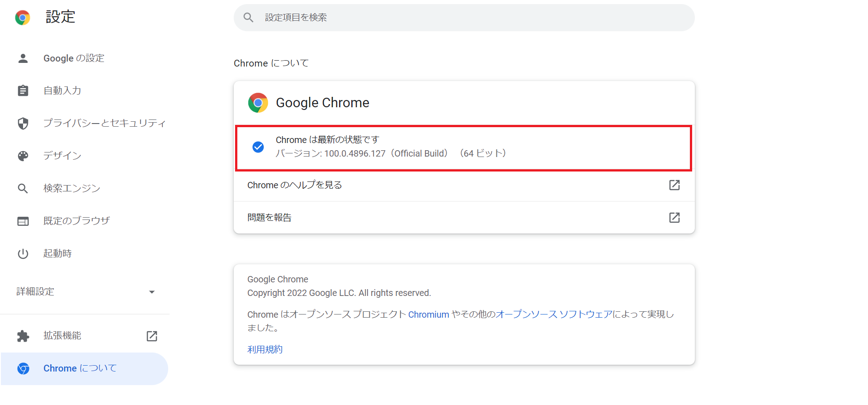Click the Chrome は最新の状態です status text
This screenshot has height=405, width=868.
328,140
